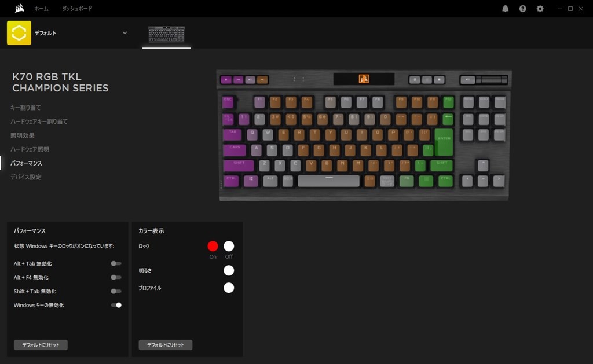Image resolution: width=593 pixels, height=364 pixels.
Task: Select パフォーマンス section
Action: pyautogui.click(x=26, y=163)
